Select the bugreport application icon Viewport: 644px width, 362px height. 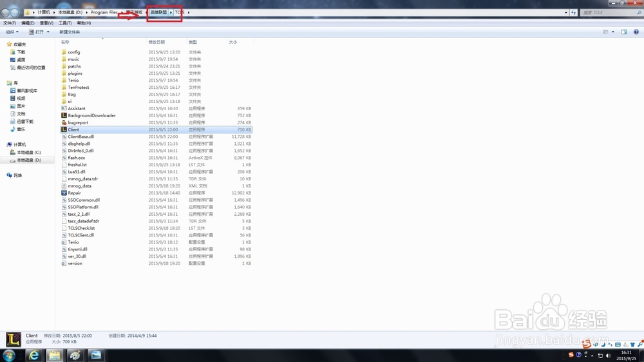64,122
